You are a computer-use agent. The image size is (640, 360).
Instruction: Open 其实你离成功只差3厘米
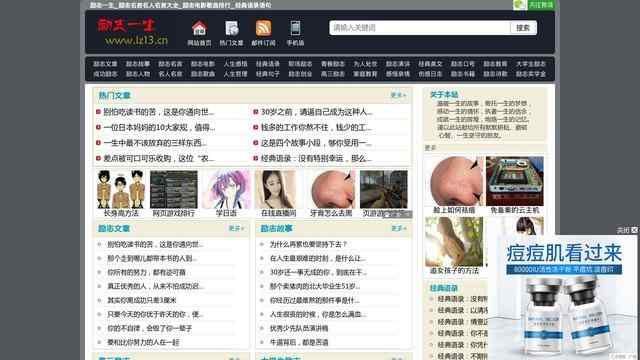pyautogui.click(x=142, y=300)
